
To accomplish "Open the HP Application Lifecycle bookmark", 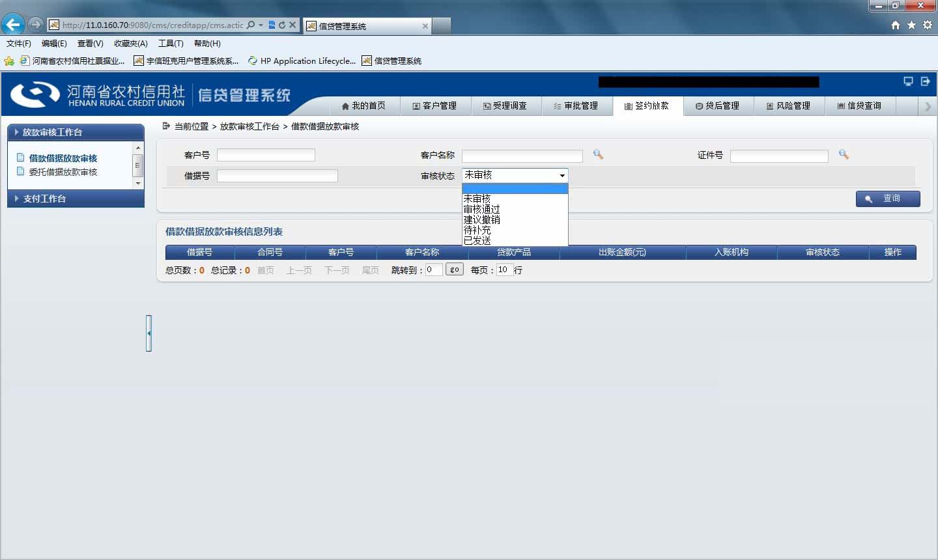I will pos(302,61).
